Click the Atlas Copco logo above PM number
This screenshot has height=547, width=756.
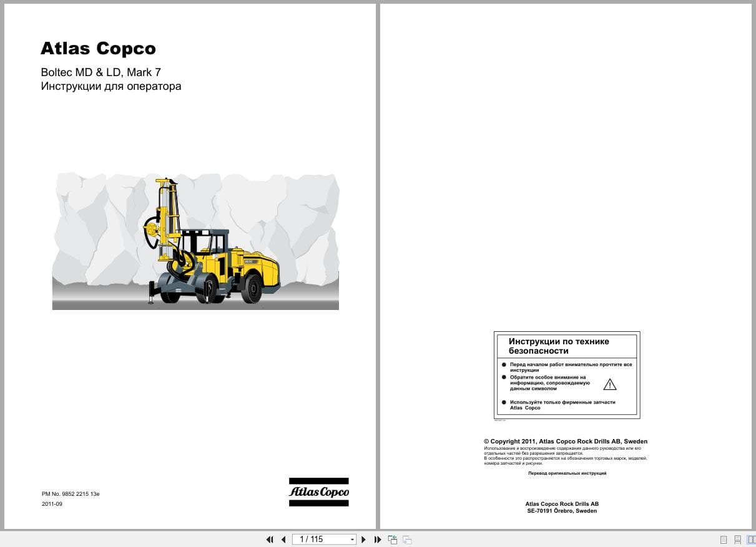(x=319, y=492)
